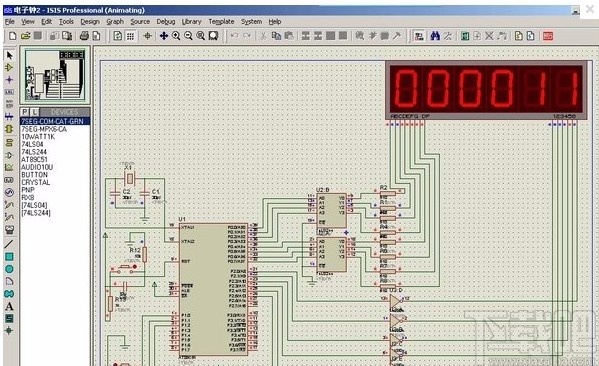Toggle the false origin crosshair button
The height and width of the screenshot is (366, 599).
[x=147, y=36]
